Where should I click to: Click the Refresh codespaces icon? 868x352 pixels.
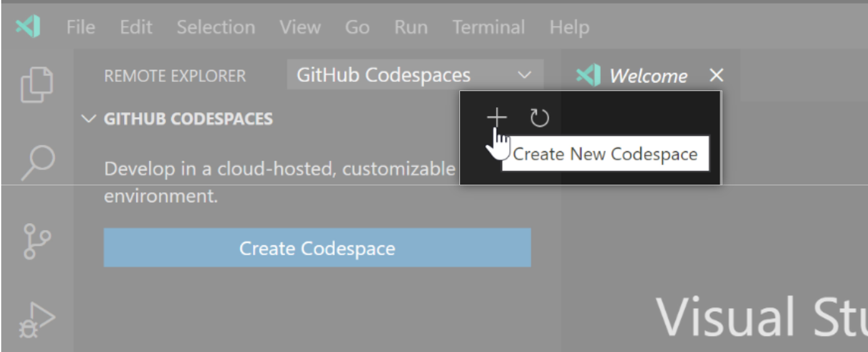[x=539, y=117]
